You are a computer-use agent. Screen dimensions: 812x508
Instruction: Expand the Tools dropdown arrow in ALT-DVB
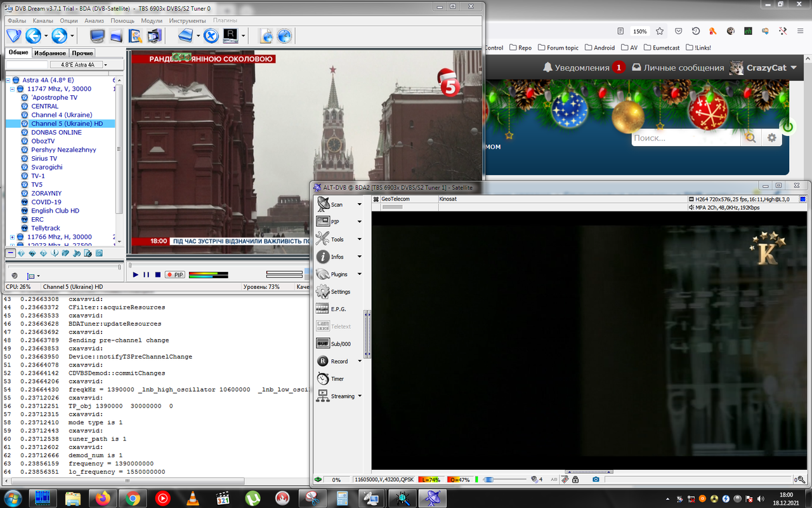pyautogui.click(x=360, y=239)
